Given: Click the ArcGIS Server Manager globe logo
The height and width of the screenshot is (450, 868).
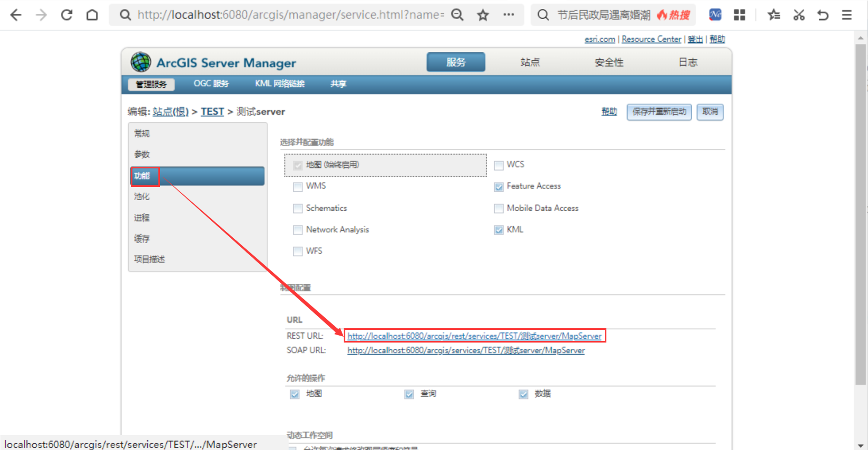Looking at the screenshot, I should click(141, 62).
